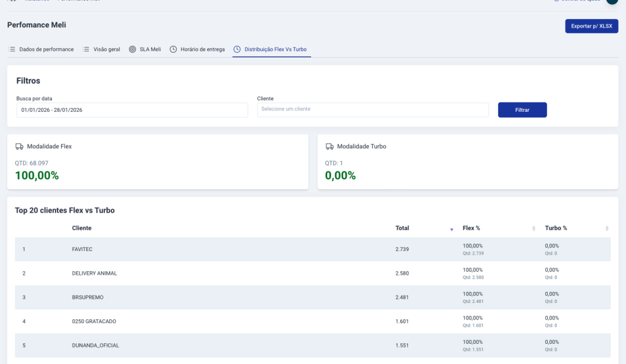
Task: Select the FAVITEC row in the table
Action: tap(82, 249)
